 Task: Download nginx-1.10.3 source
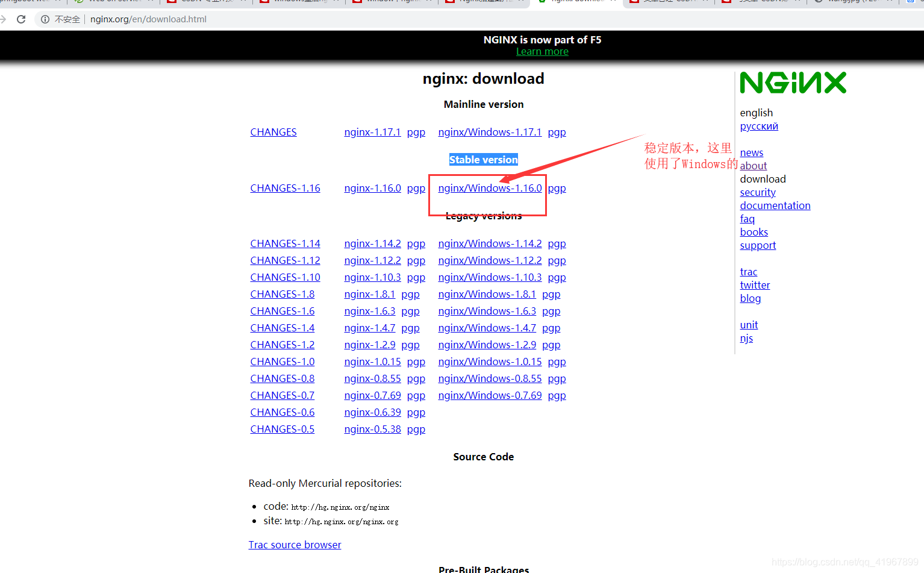[372, 277]
